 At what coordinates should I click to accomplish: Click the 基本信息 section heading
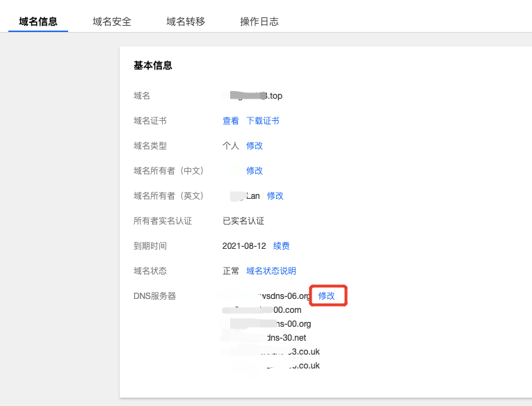coord(153,66)
